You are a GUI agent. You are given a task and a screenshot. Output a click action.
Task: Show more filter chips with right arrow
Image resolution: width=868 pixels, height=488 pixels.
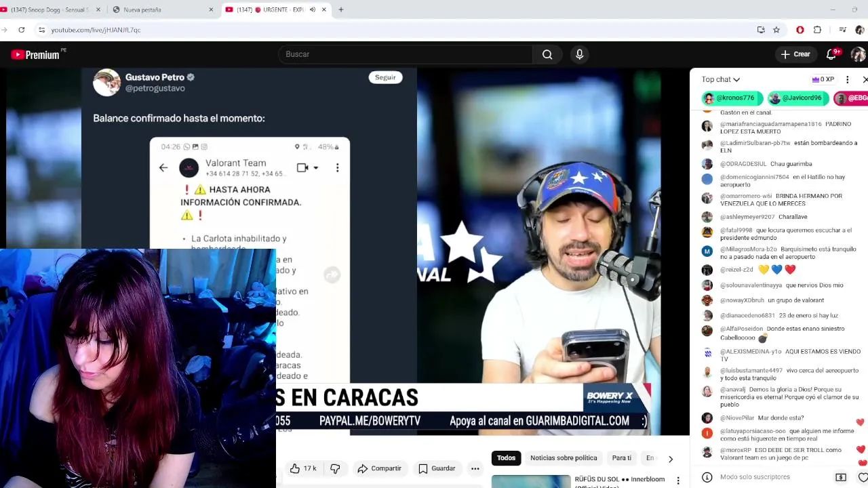pyautogui.click(x=671, y=459)
